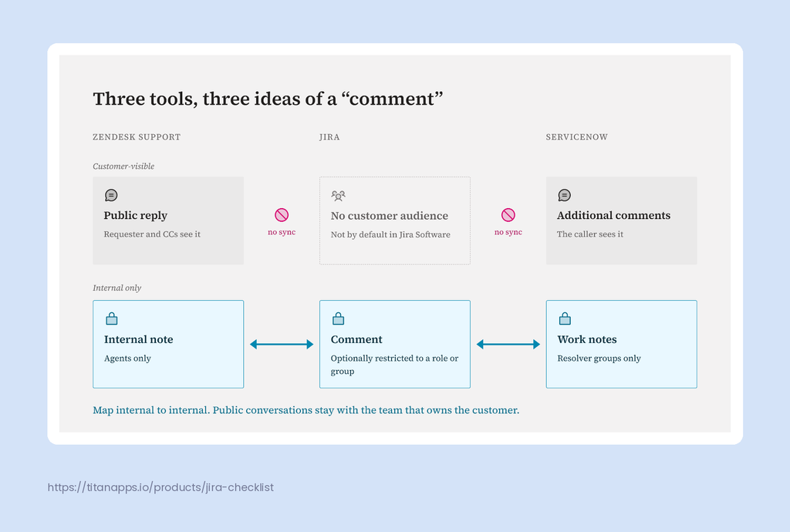Viewport: 790px width, 532px height.
Task: Click 'Resolver groups only' text
Action: pyautogui.click(x=599, y=359)
